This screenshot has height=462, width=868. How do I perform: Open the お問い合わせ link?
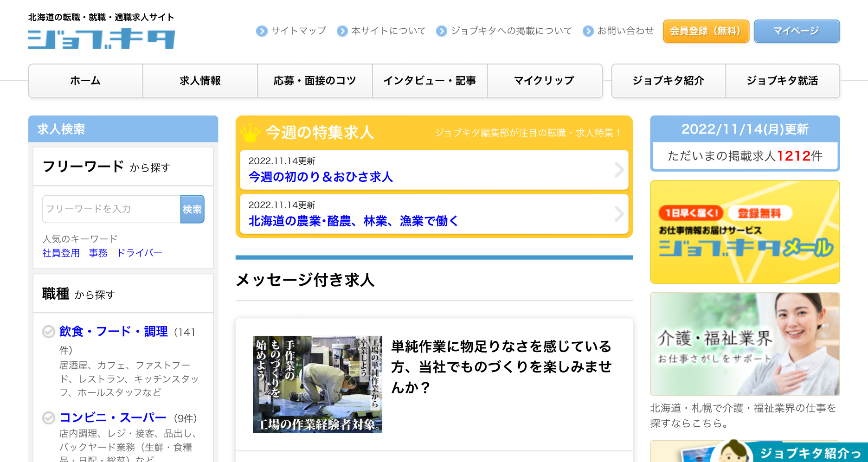[626, 31]
